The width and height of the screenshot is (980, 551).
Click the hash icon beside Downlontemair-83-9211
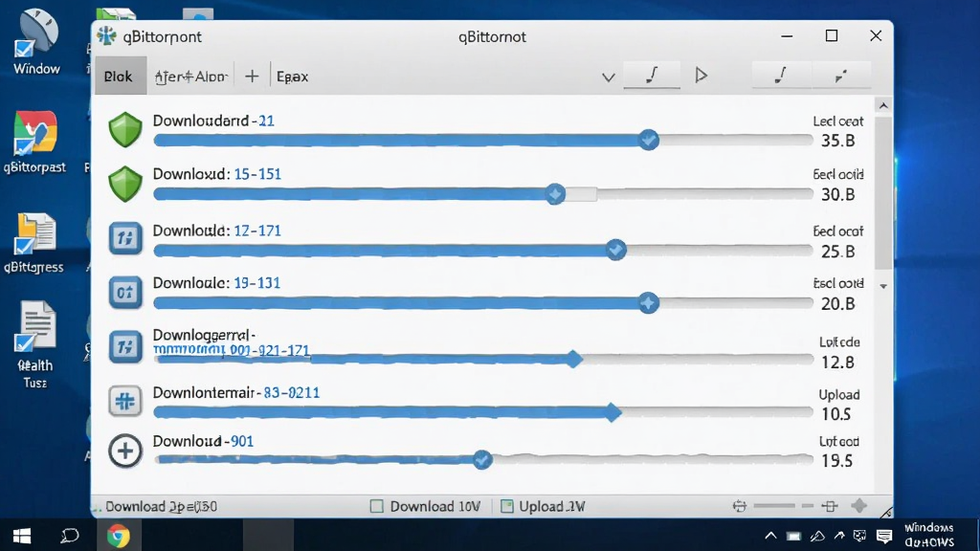(125, 401)
